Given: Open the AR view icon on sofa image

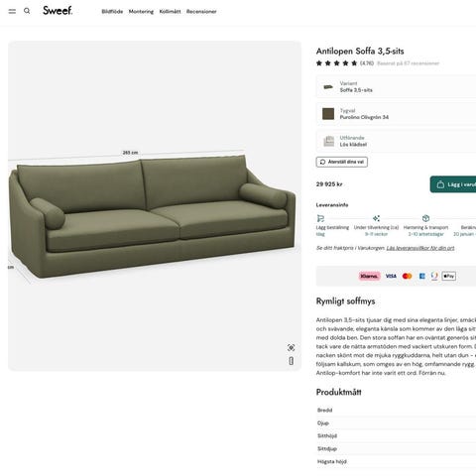Looking at the screenshot, I should 291,347.
